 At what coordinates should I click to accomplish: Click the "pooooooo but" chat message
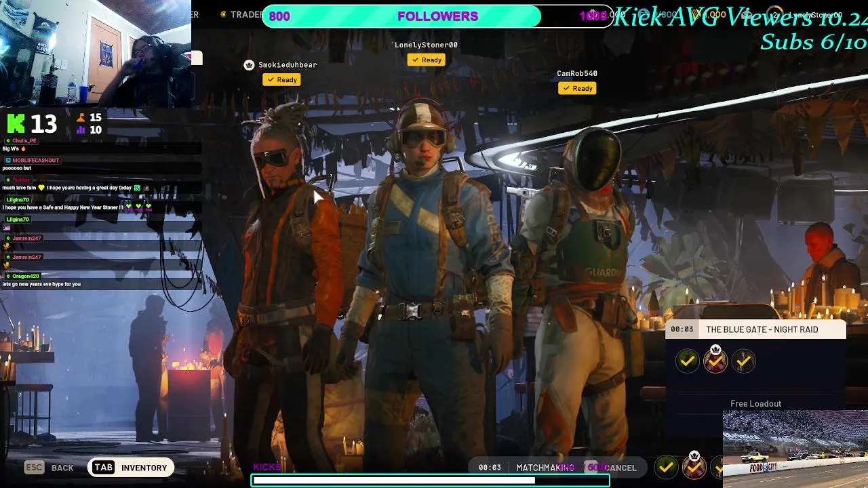17,168
